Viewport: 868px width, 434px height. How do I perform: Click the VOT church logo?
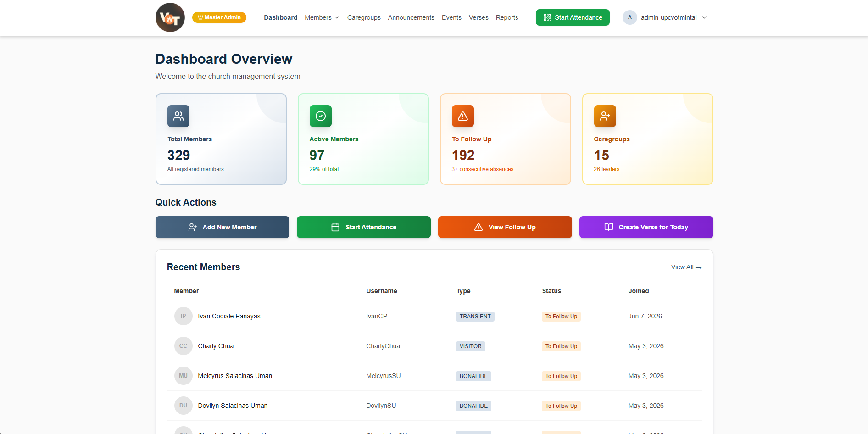170,17
